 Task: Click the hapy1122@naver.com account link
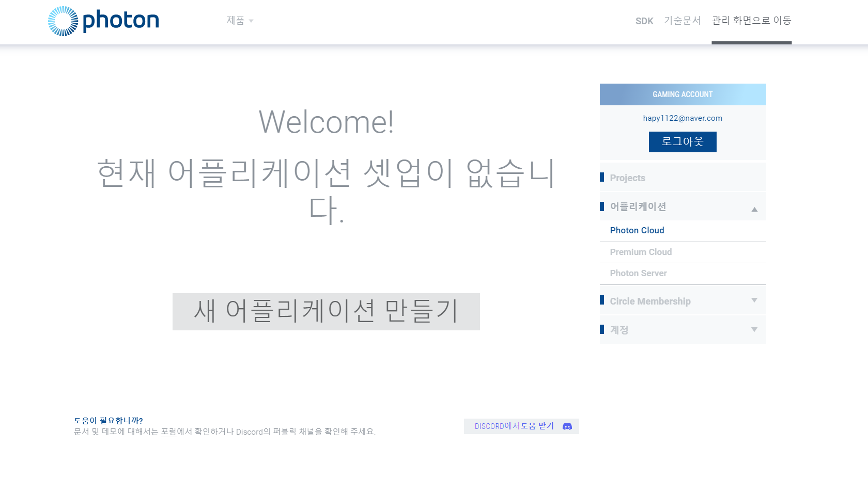[x=683, y=118]
